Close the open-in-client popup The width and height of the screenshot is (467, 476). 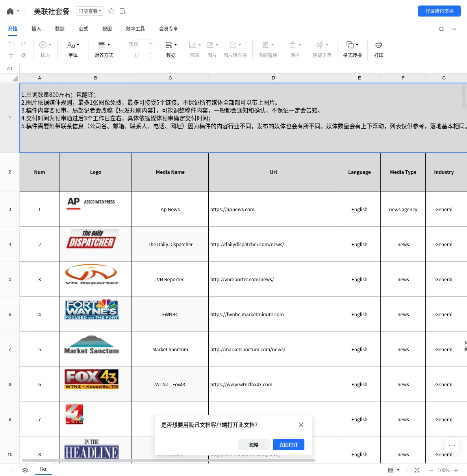pos(301,425)
